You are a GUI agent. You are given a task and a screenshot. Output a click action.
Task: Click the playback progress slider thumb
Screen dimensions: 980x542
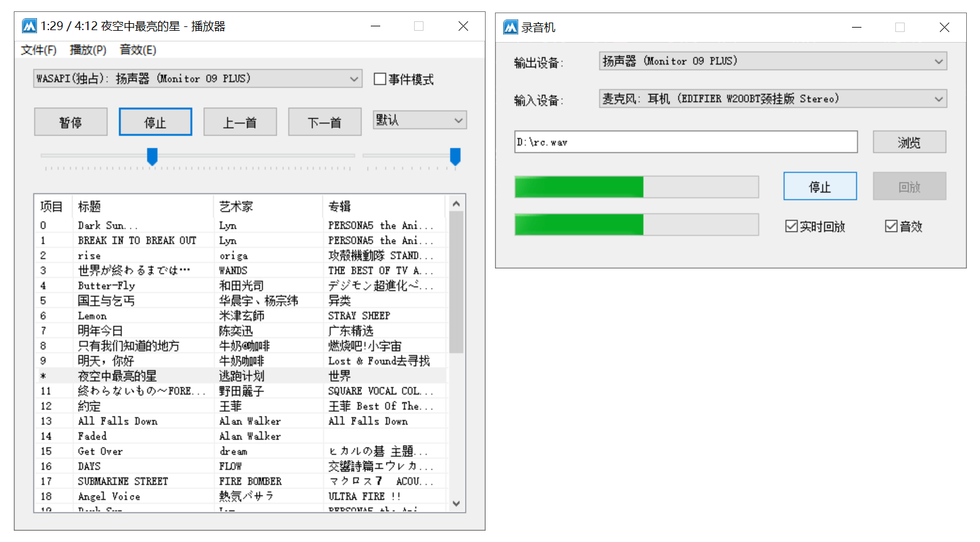point(152,156)
